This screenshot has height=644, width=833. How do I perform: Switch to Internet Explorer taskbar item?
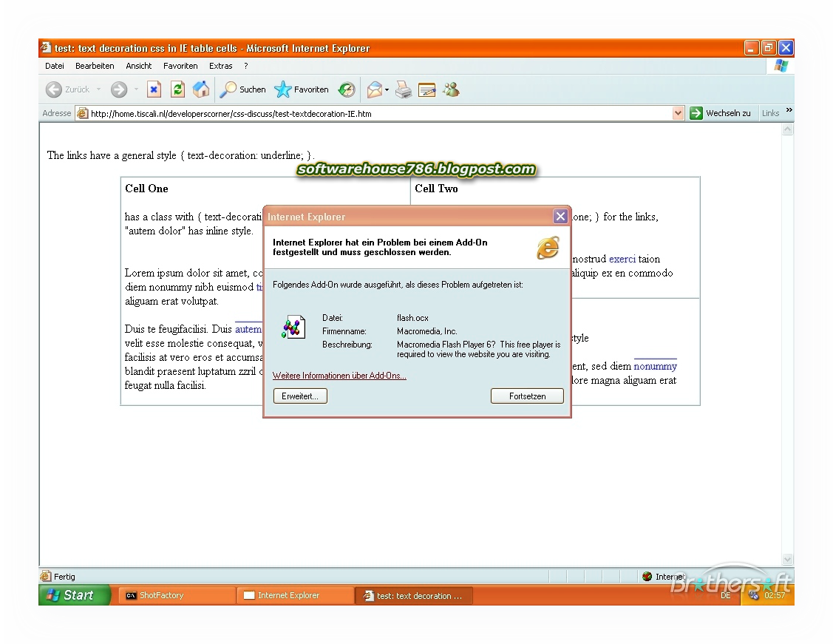[296, 596]
